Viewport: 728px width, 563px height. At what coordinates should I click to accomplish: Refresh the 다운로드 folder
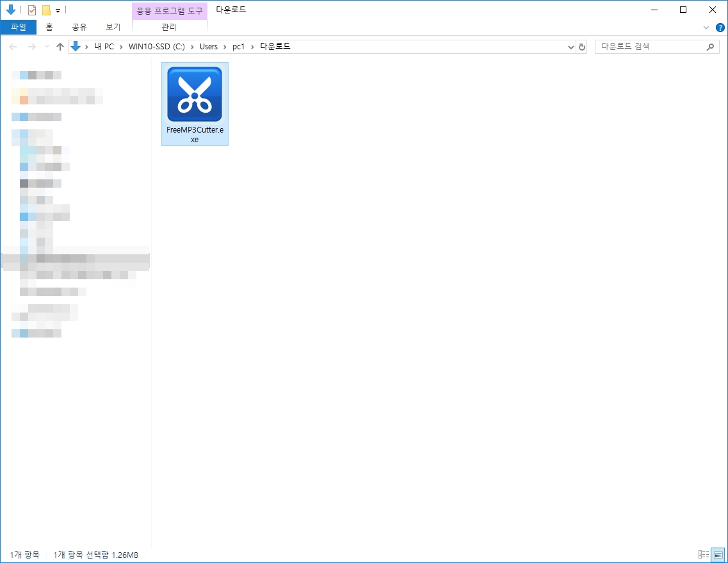pos(582,47)
